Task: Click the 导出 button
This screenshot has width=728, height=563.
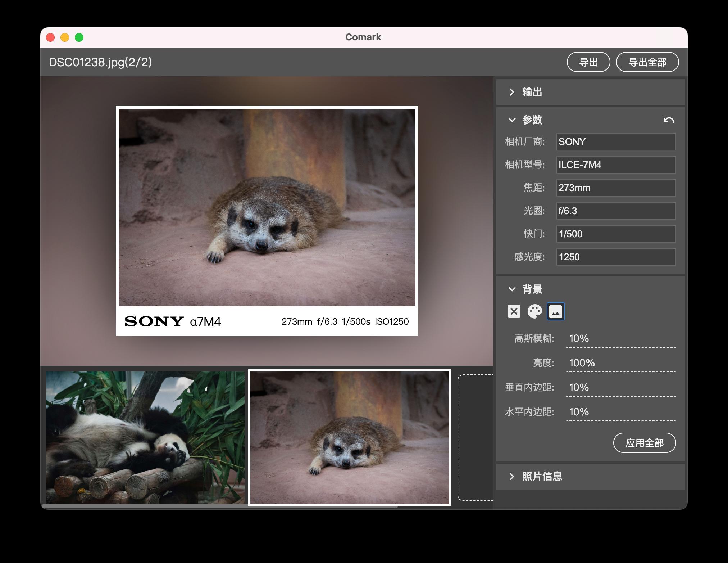Action: pos(588,62)
